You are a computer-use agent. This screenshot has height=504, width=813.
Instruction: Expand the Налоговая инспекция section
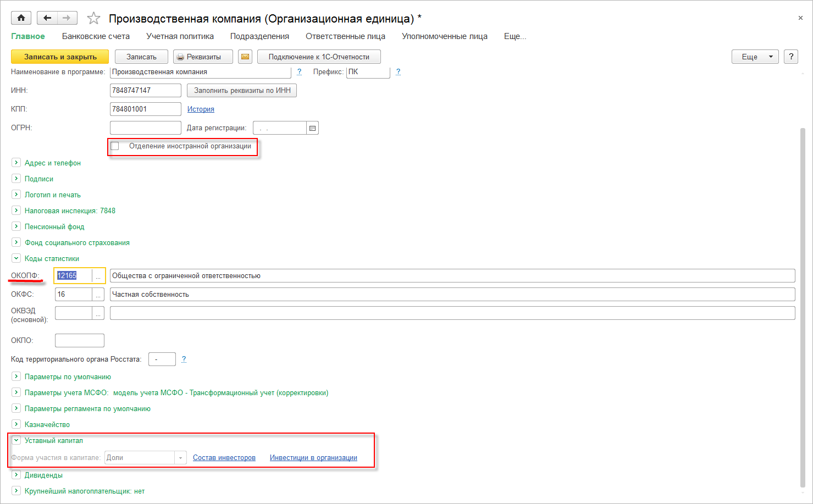tap(16, 211)
